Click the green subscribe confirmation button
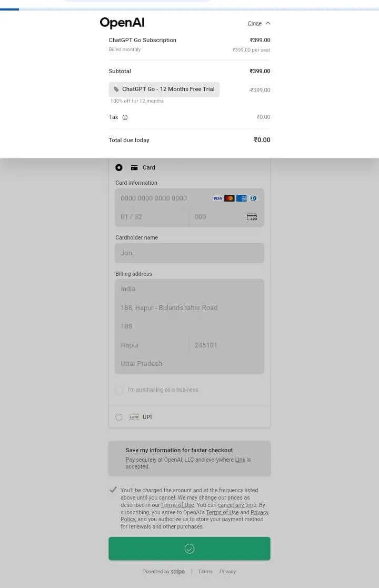The height and width of the screenshot is (588, 379). click(189, 549)
